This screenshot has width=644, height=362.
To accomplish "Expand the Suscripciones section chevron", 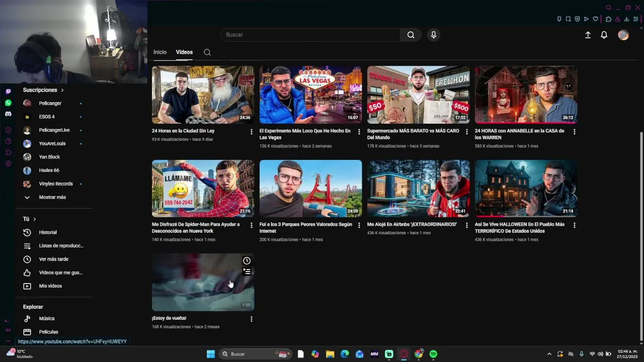I will [x=62, y=90].
